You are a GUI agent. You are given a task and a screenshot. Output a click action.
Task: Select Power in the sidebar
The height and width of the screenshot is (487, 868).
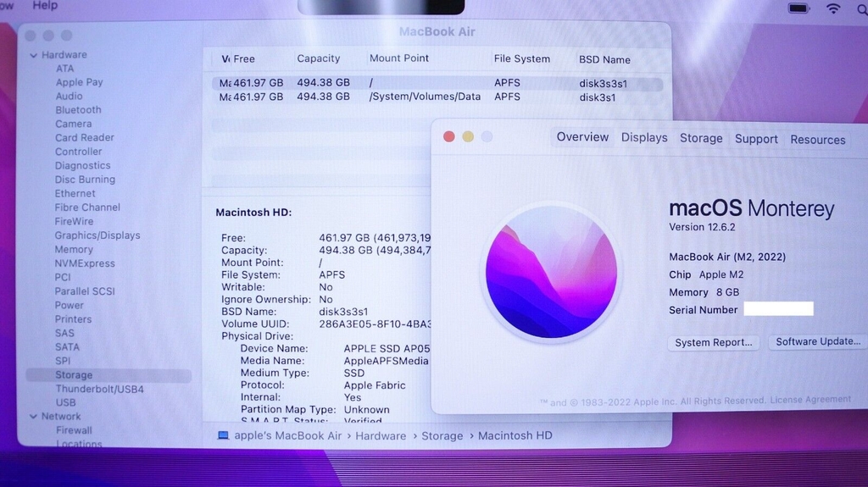(x=70, y=306)
